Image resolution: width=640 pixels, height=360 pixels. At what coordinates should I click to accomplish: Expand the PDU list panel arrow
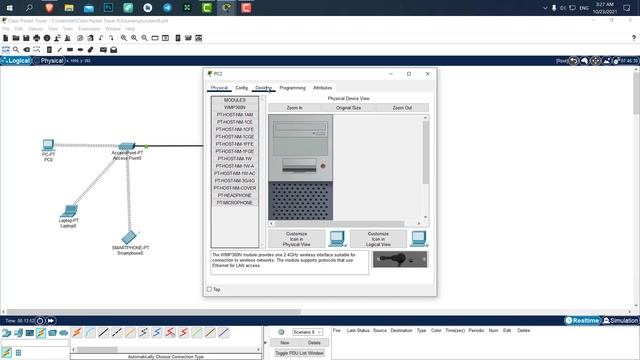click(x=265, y=342)
